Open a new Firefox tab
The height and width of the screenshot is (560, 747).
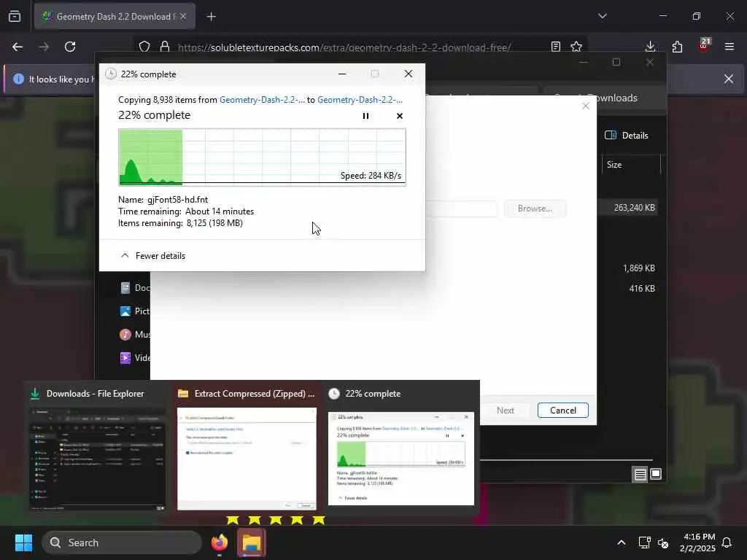coord(212,17)
